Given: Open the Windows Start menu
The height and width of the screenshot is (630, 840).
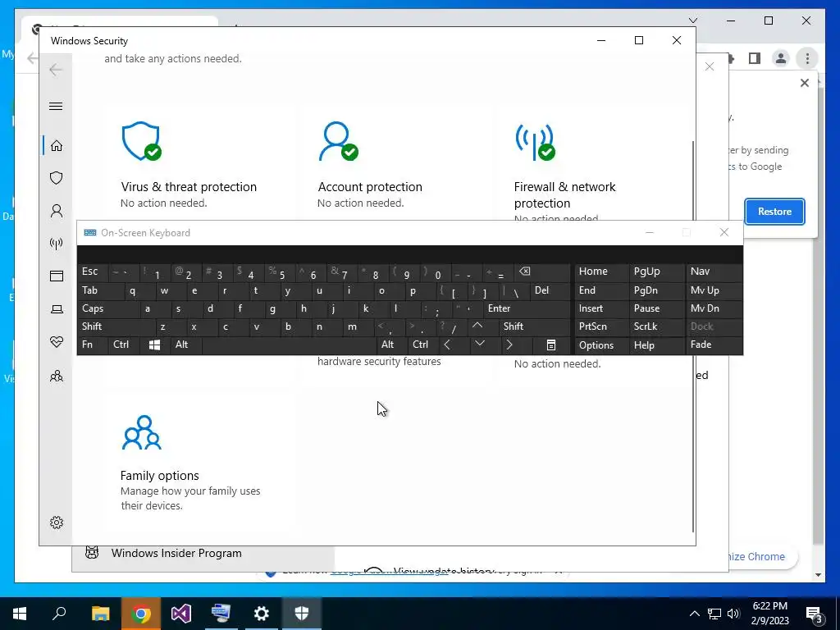Looking at the screenshot, I should (x=20, y=614).
